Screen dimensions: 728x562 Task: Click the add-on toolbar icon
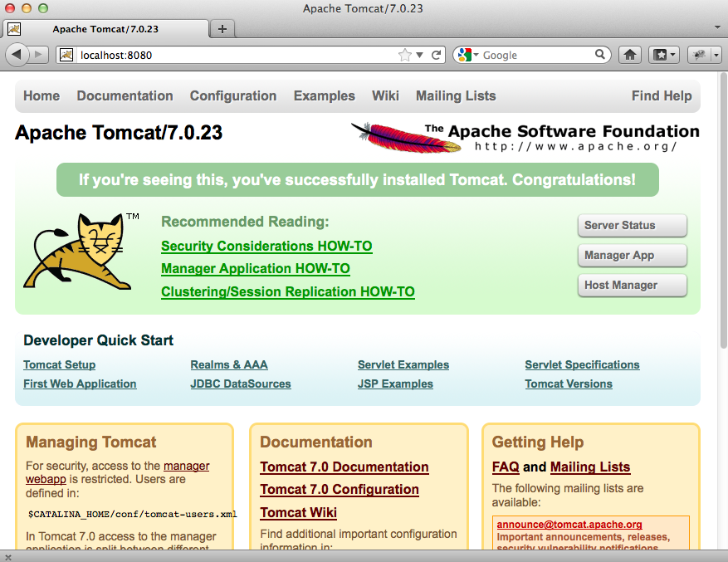click(x=699, y=55)
